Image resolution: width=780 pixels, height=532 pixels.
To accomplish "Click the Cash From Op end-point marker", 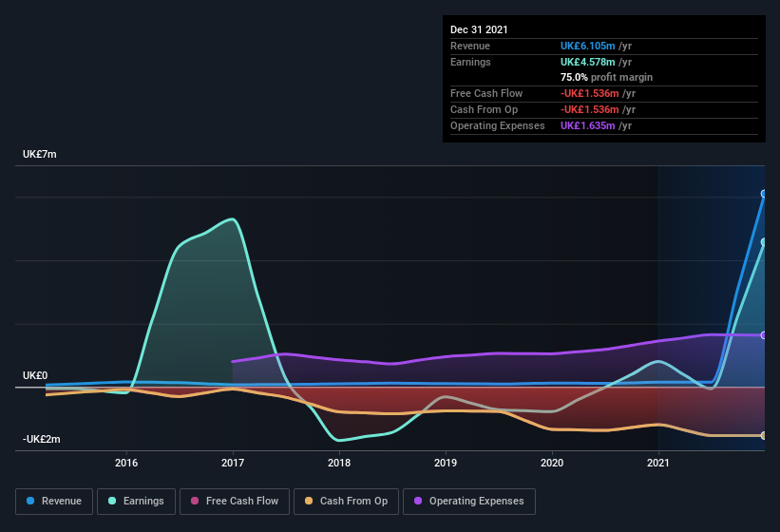I will pyautogui.click(x=764, y=435).
